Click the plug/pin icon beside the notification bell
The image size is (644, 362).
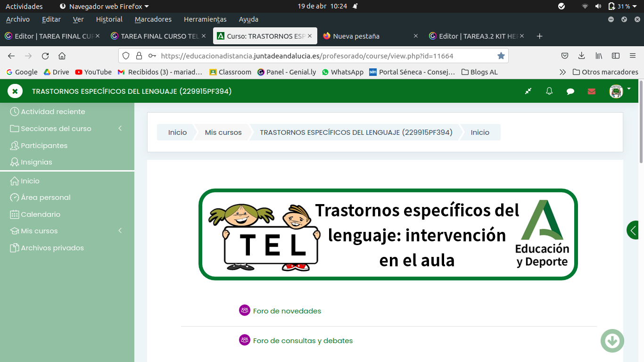point(528,90)
